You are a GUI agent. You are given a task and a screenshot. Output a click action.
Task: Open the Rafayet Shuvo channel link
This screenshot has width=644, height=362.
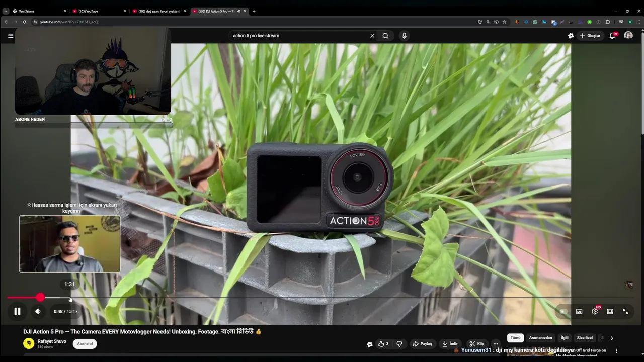pyautogui.click(x=52, y=341)
